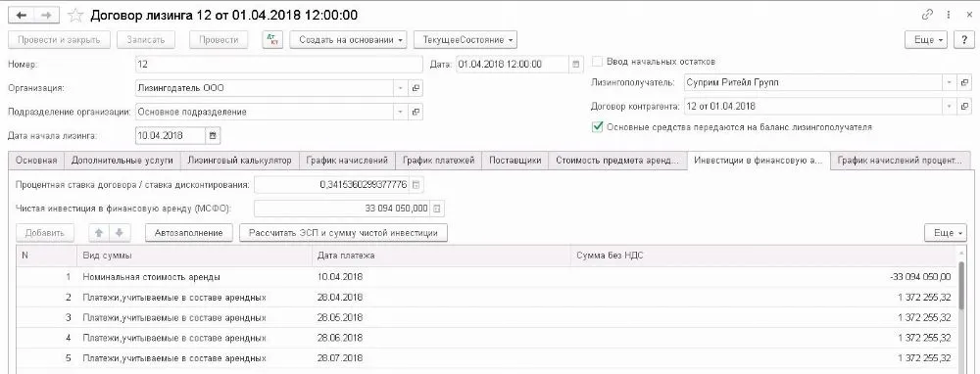Open Организация record with open icon

click(x=416, y=88)
